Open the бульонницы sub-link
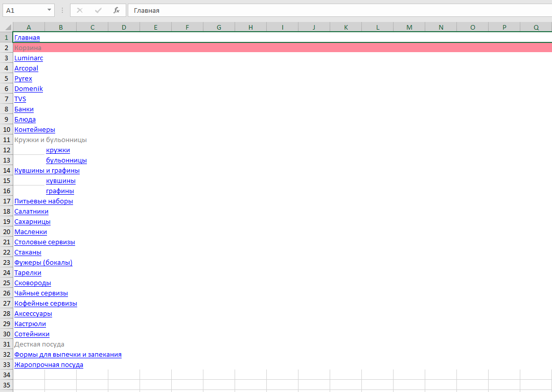552x392 pixels. point(66,160)
